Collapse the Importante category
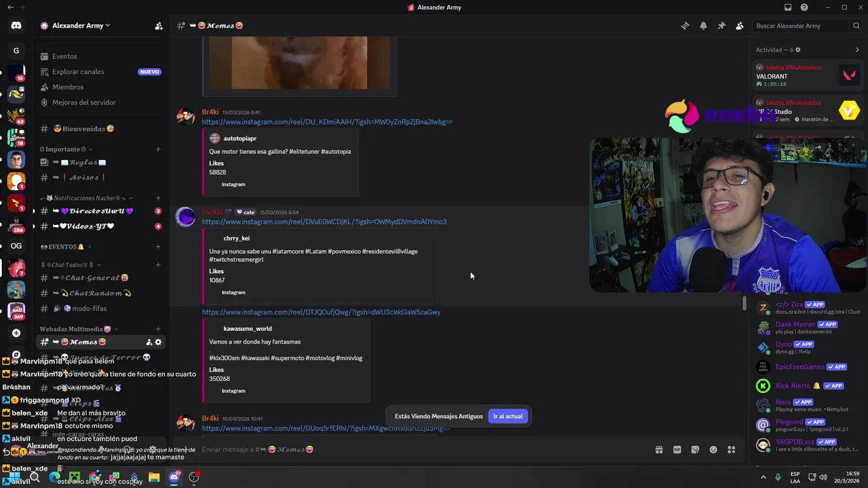 [66, 149]
